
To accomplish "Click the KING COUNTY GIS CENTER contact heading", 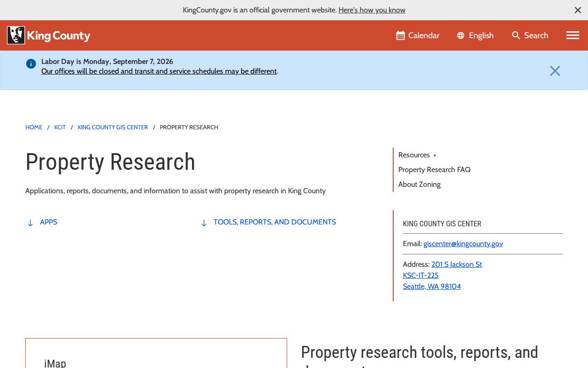I will tap(442, 224).
